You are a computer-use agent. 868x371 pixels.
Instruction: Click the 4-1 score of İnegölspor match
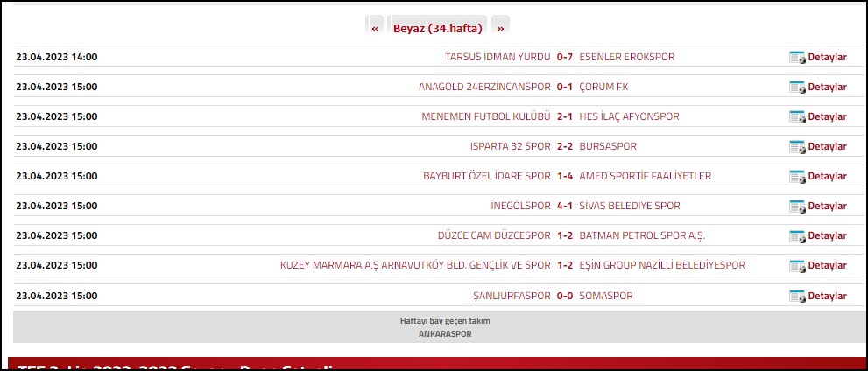pos(565,206)
